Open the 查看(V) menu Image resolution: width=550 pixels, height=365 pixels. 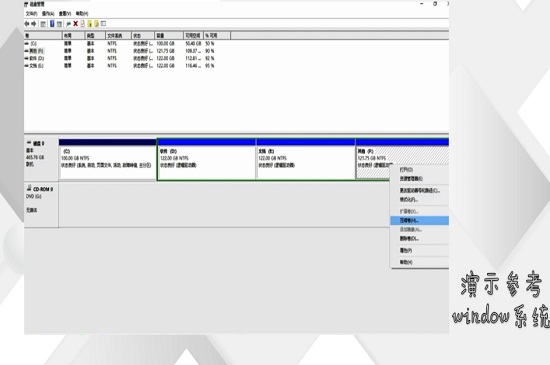coord(65,14)
